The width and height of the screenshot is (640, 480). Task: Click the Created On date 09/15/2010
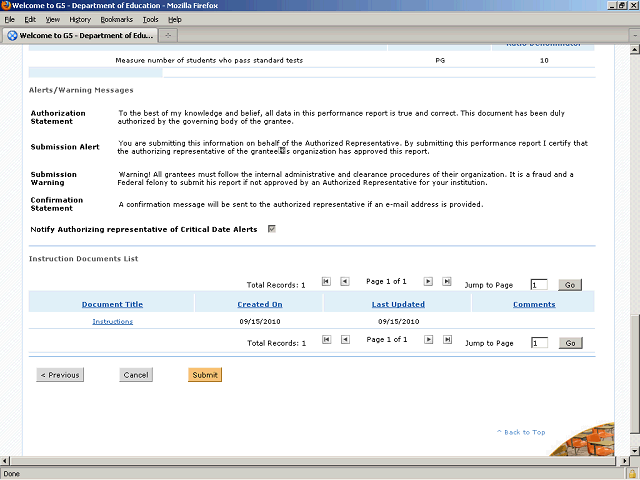click(x=260, y=322)
